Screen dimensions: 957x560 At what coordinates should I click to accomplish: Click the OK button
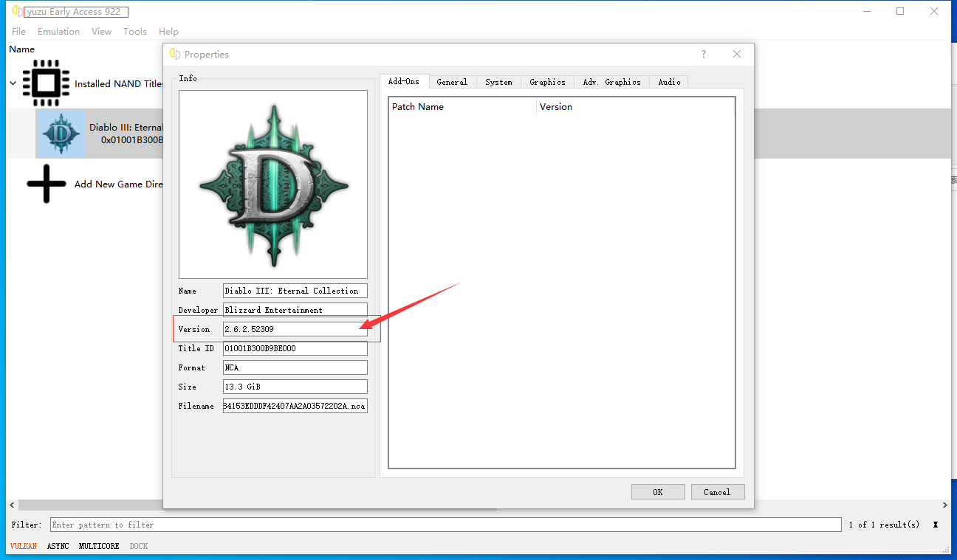(x=658, y=492)
